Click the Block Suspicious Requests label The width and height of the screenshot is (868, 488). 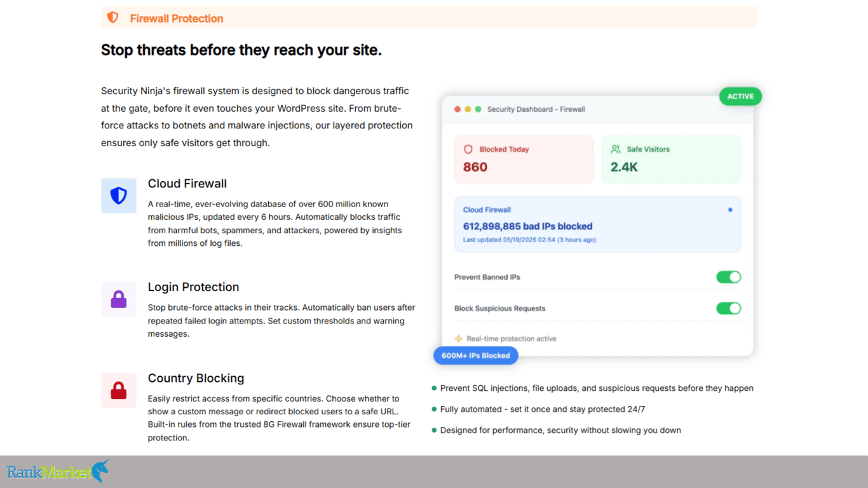tap(500, 308)
